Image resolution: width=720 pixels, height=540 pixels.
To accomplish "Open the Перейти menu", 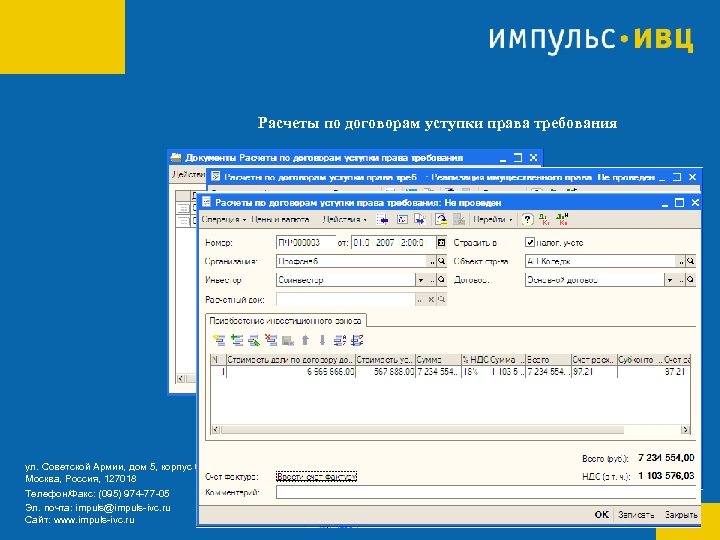I will pos(493,219).
